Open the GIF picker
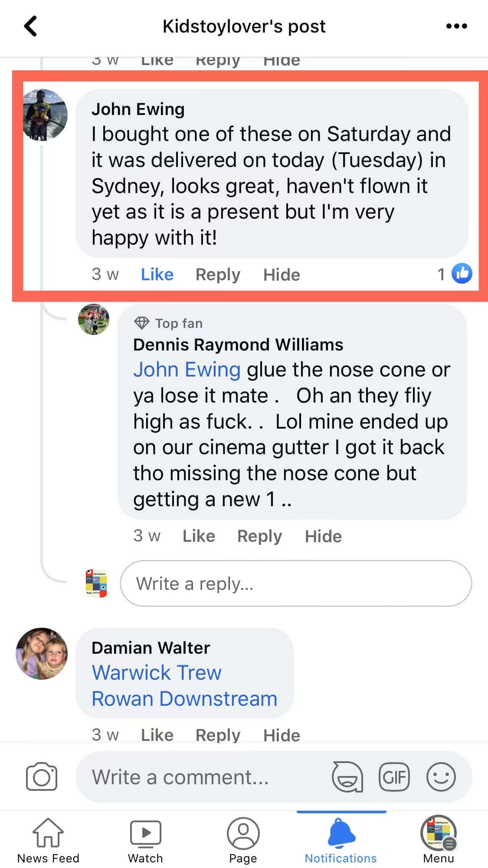 [394, 776]
